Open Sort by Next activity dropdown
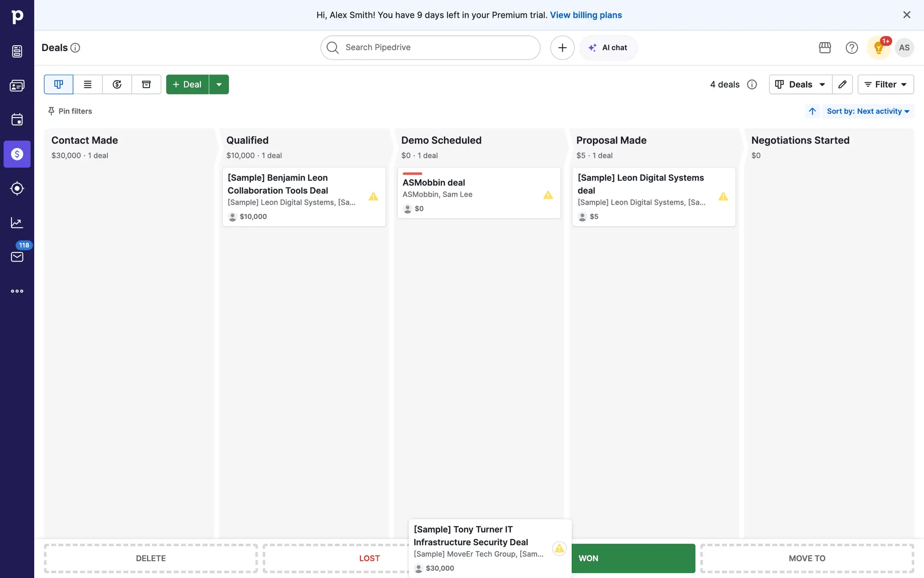This screenshot has height=578, width=924. point(868,111)
